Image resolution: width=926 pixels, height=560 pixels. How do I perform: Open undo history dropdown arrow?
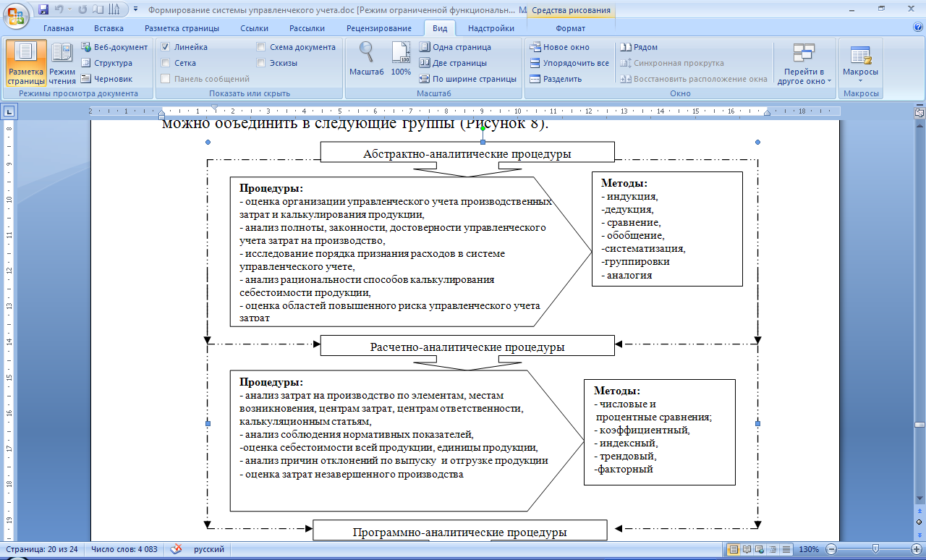click(x=70, y=10)
